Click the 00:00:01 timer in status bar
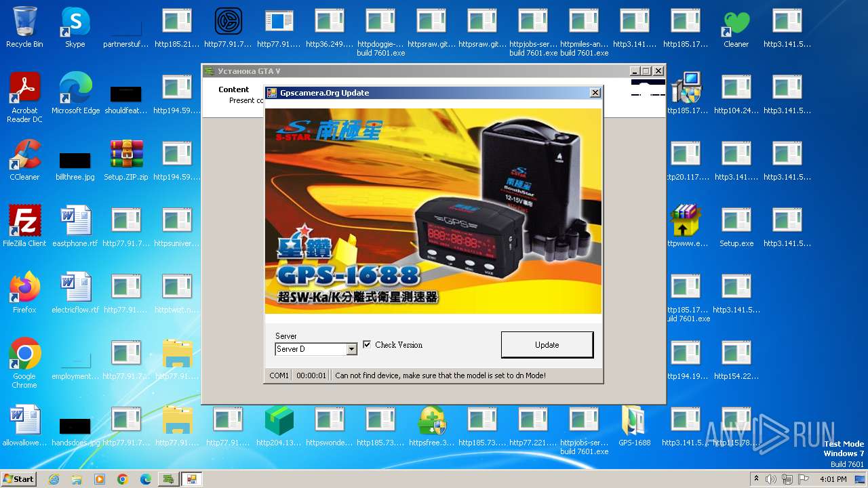868x488 pixels. (311, 375)
